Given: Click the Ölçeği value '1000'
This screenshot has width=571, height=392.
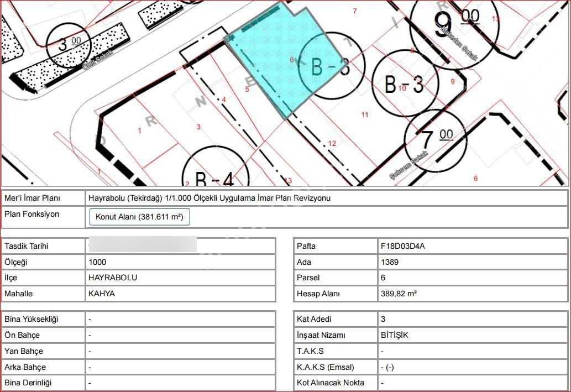Looking at the screenshot, I should coord(97,262).
